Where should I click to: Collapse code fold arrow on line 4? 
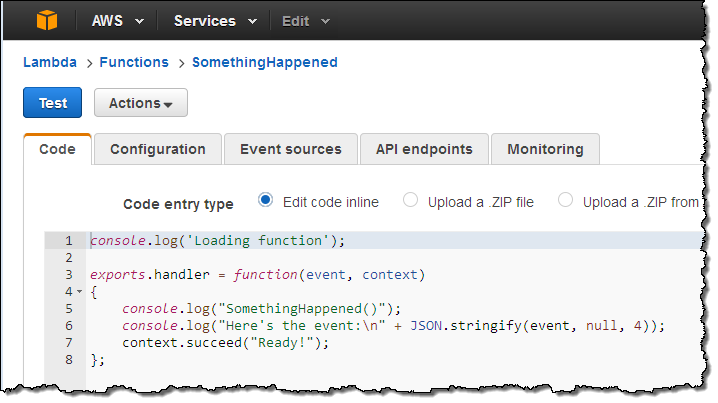[x=79, y=292]
